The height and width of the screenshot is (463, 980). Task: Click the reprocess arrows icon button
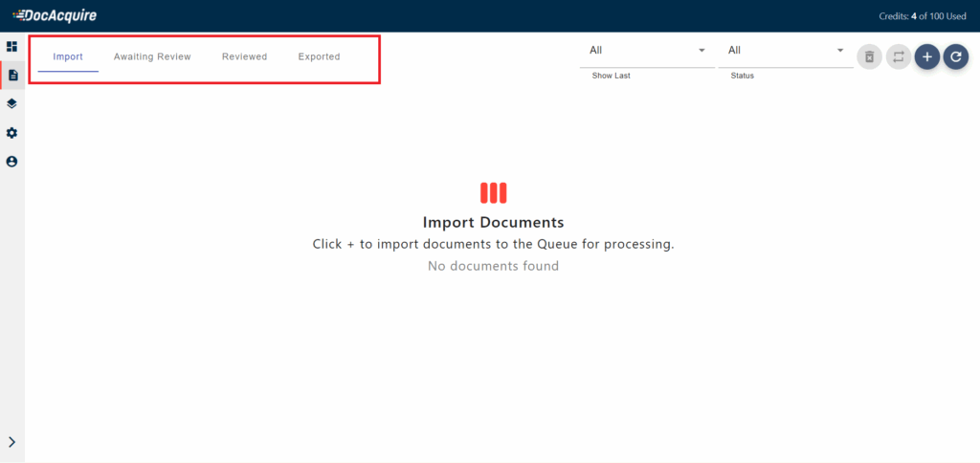[x=898, y=57]
